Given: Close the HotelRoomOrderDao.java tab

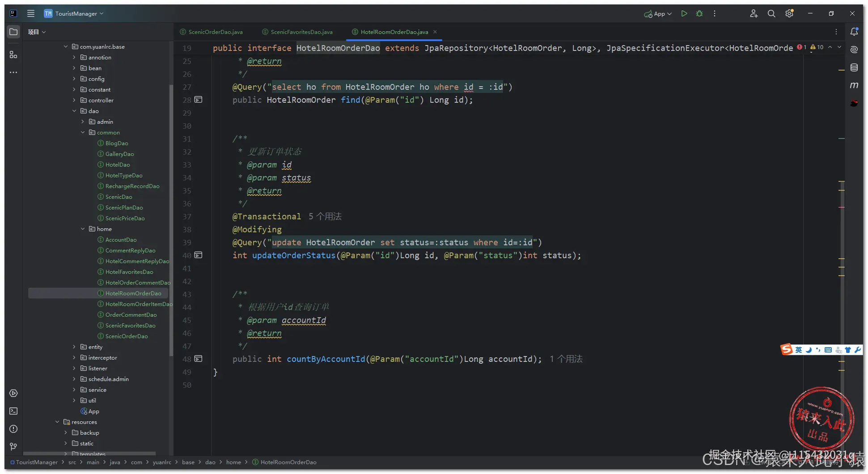Looking at the screenshot, I should [435, 32].
